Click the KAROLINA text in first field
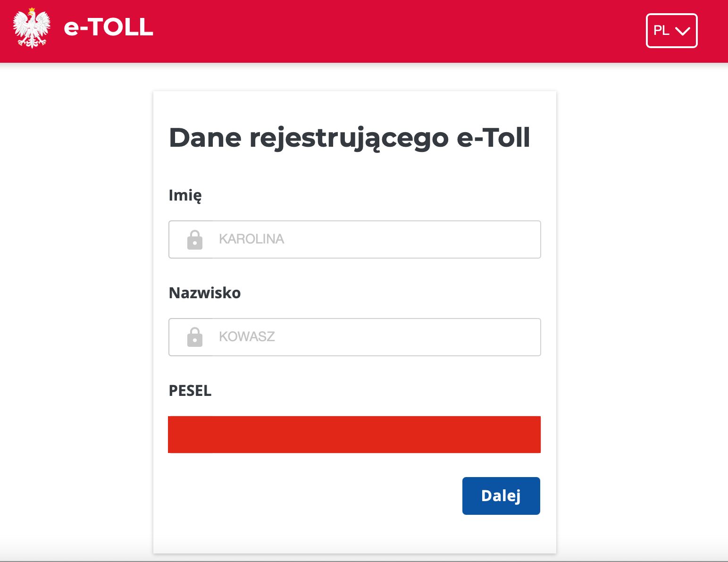The height and width of the screenshot is (562, 728). pyautogui.click(x=251, y=239)
